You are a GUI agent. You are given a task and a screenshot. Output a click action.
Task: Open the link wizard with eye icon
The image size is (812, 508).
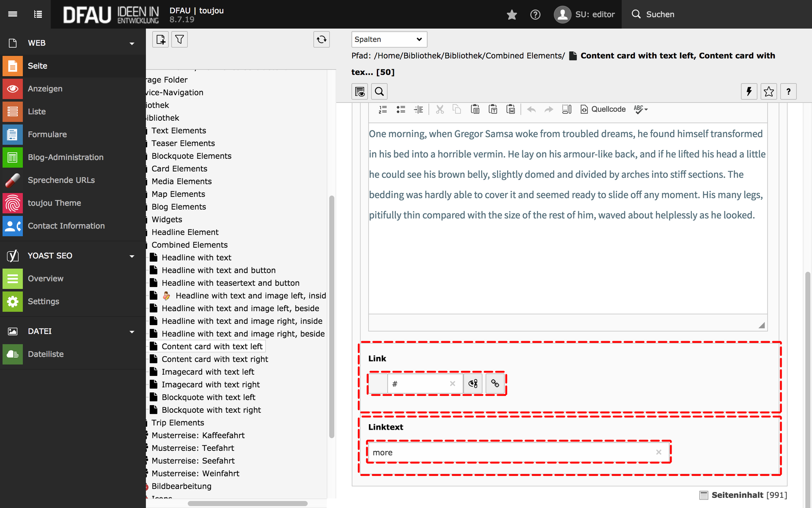(473, 384)
